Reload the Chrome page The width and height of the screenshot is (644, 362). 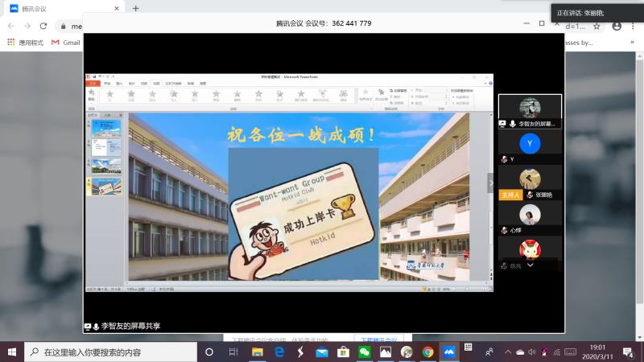43,26
